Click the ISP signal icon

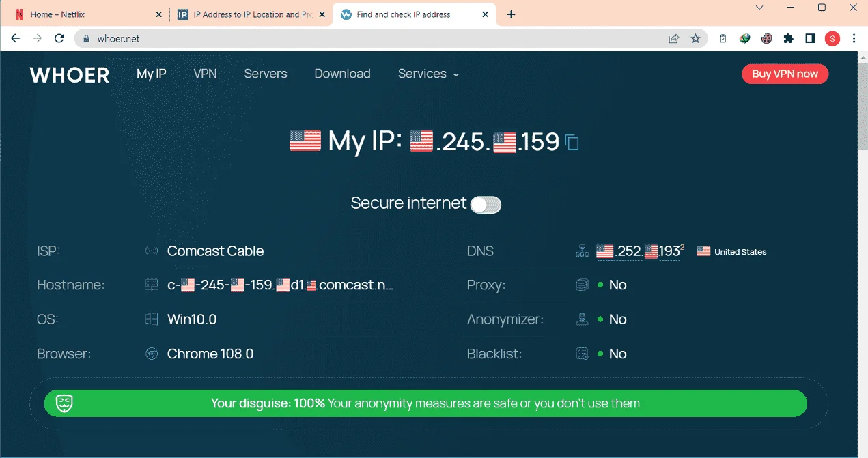152,251
